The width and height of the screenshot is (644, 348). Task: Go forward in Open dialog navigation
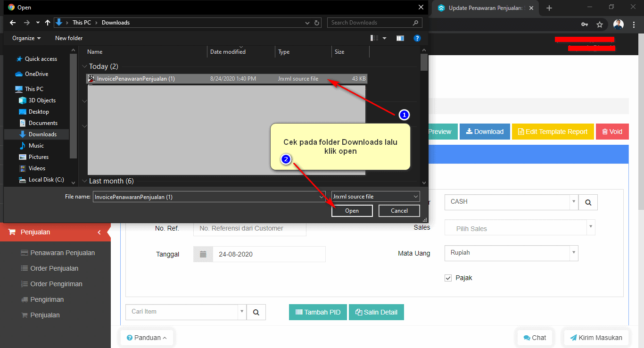[26, 23]
